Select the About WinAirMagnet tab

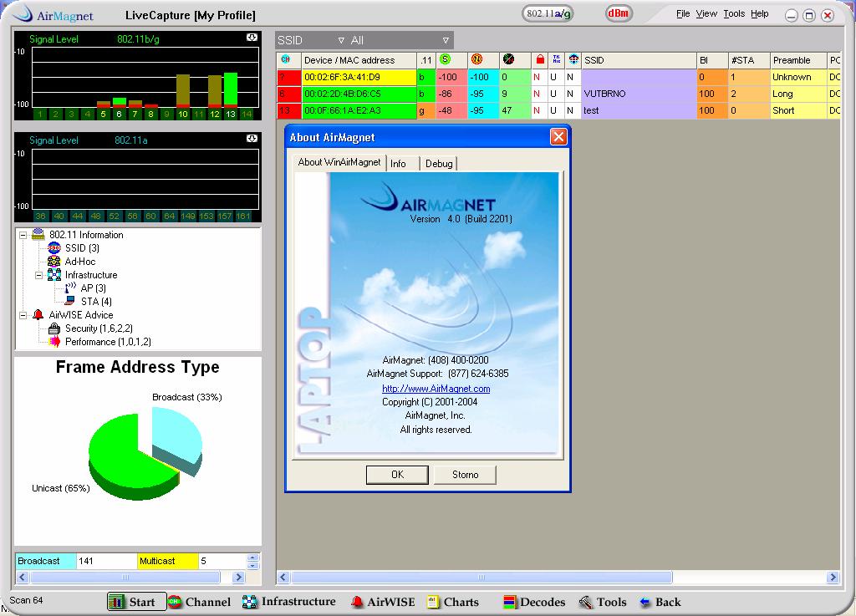click(339, 162)
